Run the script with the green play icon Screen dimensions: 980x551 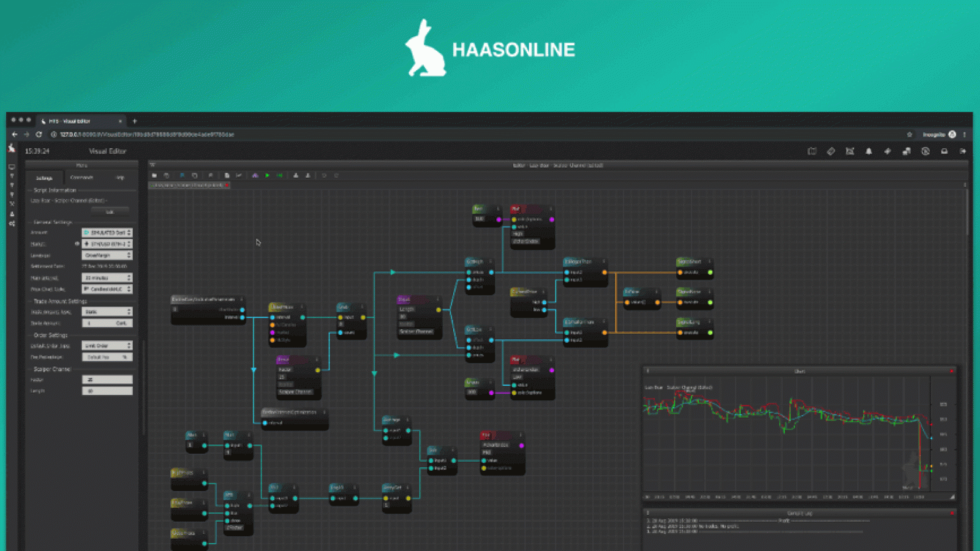[x=267, y=176]
